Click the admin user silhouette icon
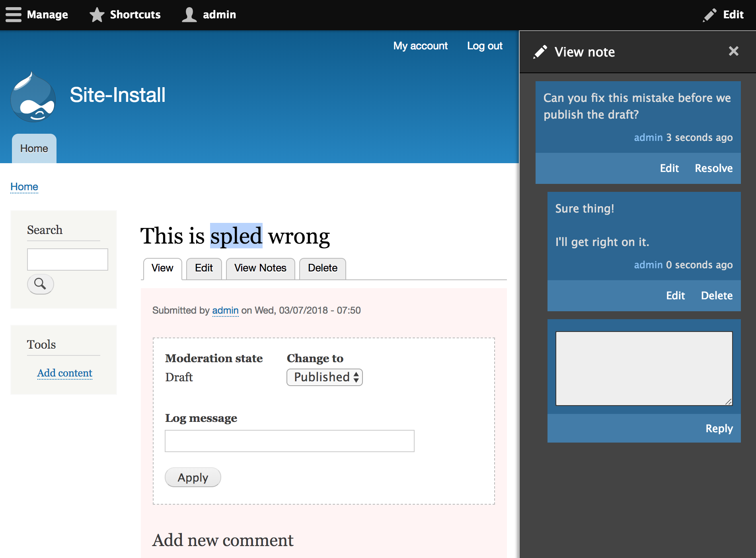Image resolution: width=756 pixels, height=558 pixels. [x=189, y=15]
